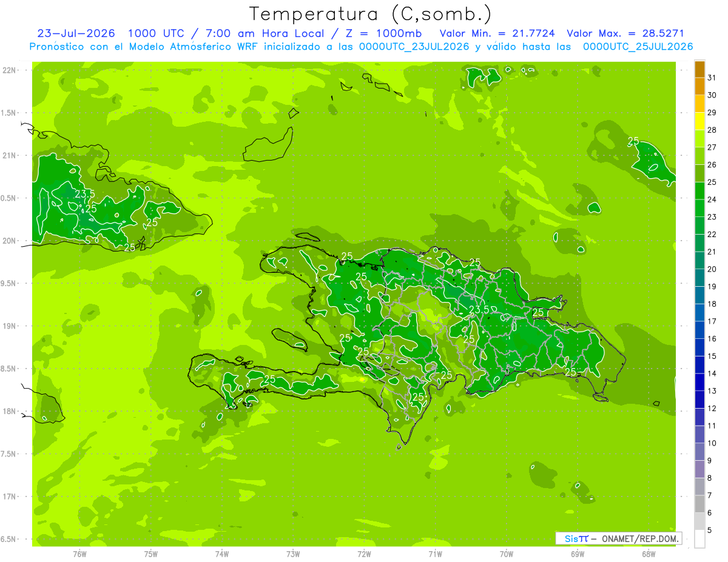Viewport: 728px width, 562px height.
Task: Click the "23.5" contour label over Cuba
Action: click(x=84, y=194)
